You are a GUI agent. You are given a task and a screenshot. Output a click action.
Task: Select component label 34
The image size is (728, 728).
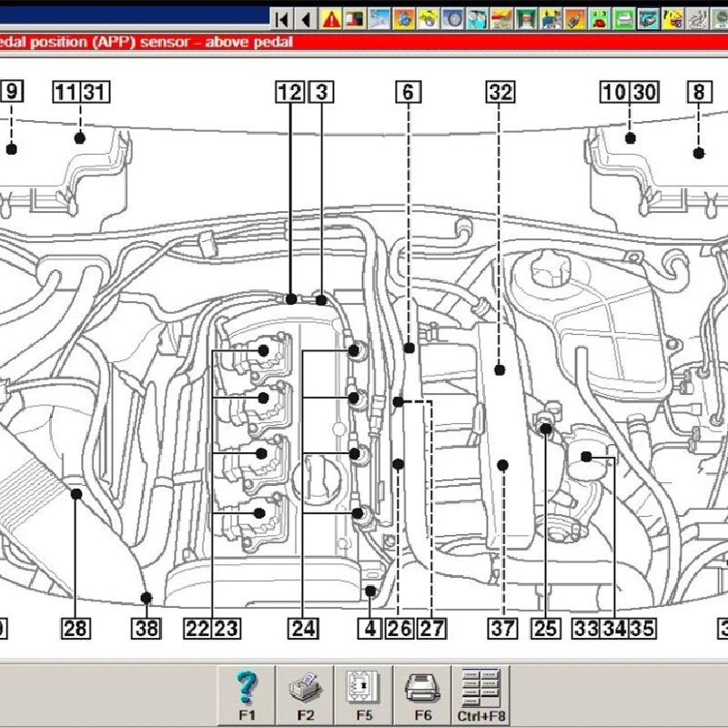pyautogui.click(x=615, y=628)
